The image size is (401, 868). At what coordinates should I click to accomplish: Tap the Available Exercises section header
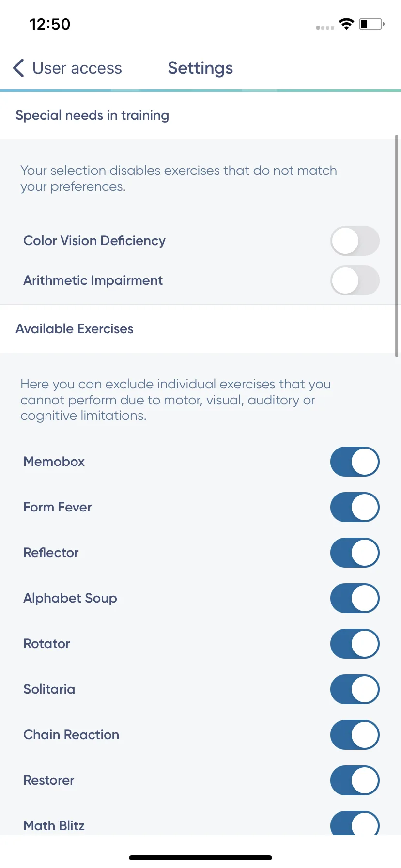[x=75, y=329]
